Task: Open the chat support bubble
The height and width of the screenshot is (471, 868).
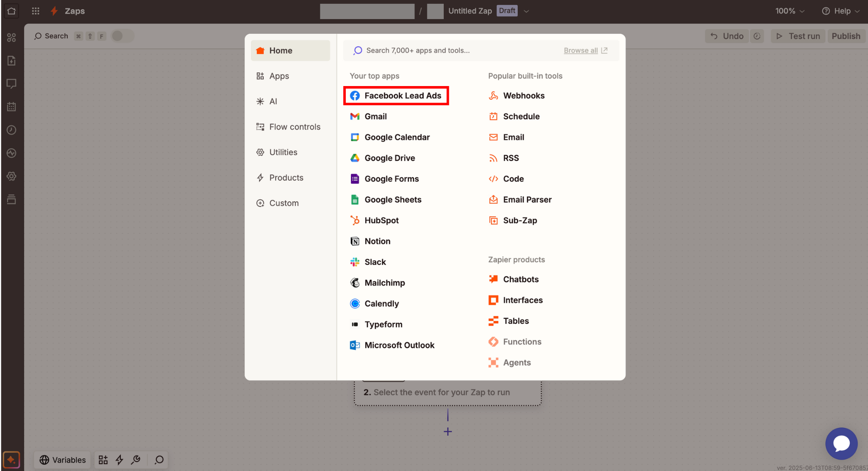Action: [841, 443]
